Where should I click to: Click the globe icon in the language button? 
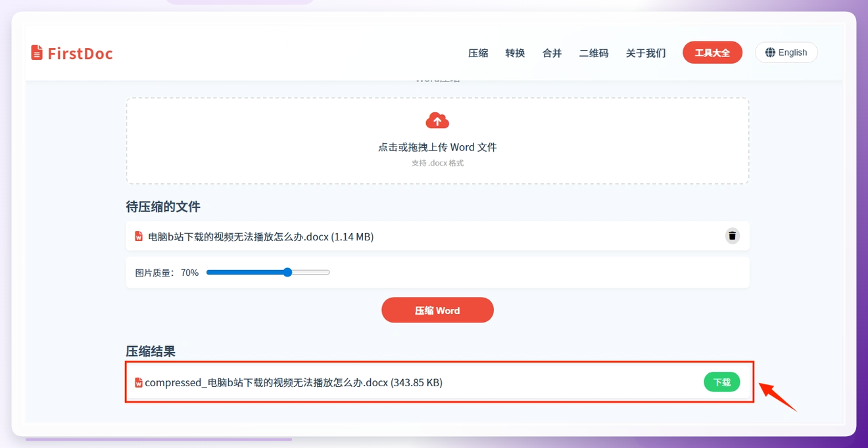click(x=771, y=53)
